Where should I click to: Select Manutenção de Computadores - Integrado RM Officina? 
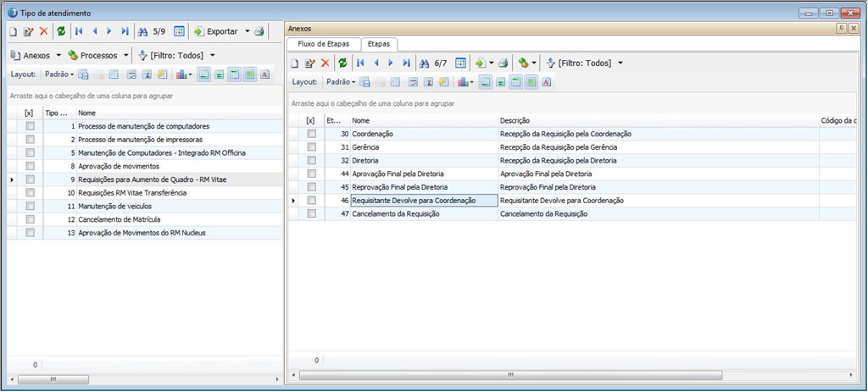[147, 152]
